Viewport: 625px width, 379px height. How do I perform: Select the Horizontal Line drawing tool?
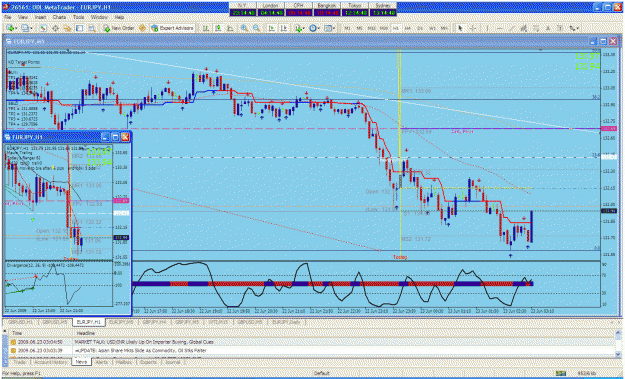pos(499,28)
